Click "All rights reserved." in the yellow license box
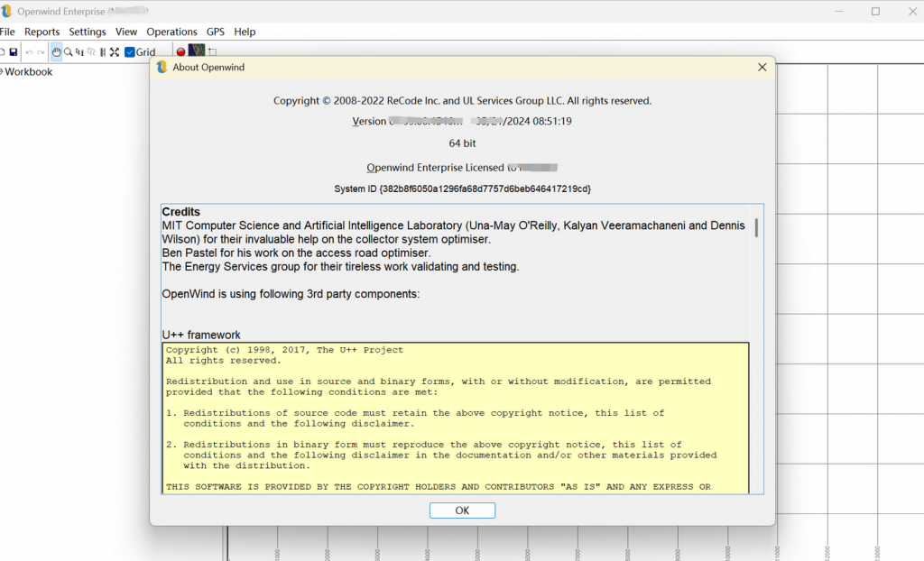Viewport: 924px width, 561px height. click(224, 361)
